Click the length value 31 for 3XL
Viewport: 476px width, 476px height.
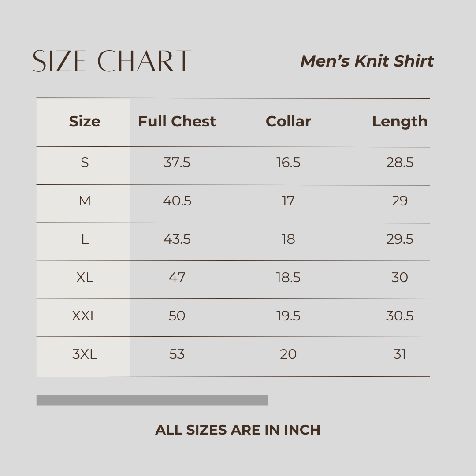[400, 354]
